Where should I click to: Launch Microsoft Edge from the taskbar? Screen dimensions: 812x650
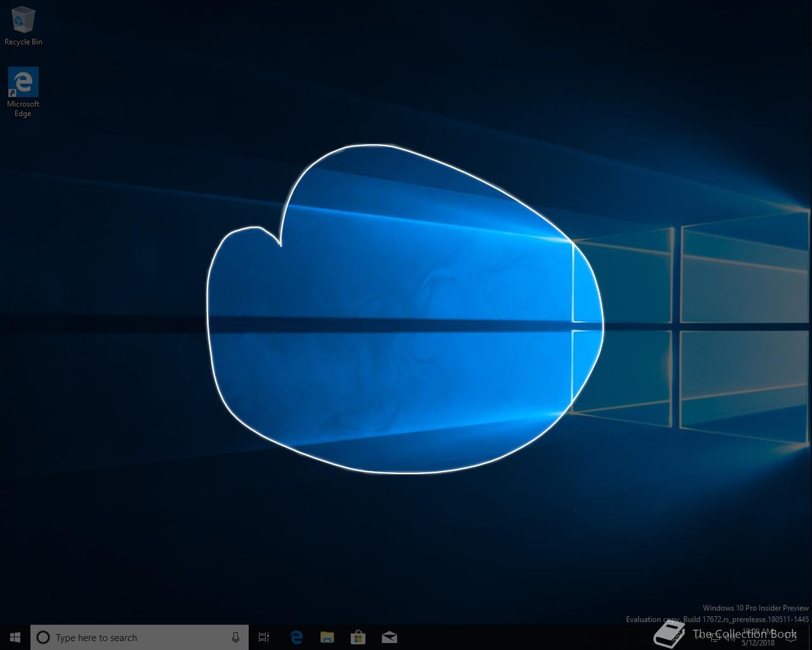pos(296,637)
